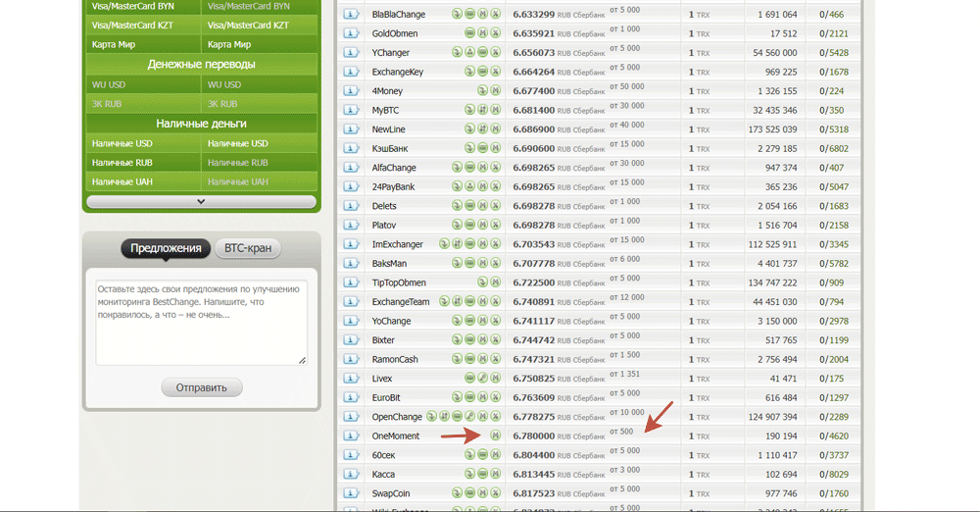Open the info icon for GoldObmen

pos(351,33)
